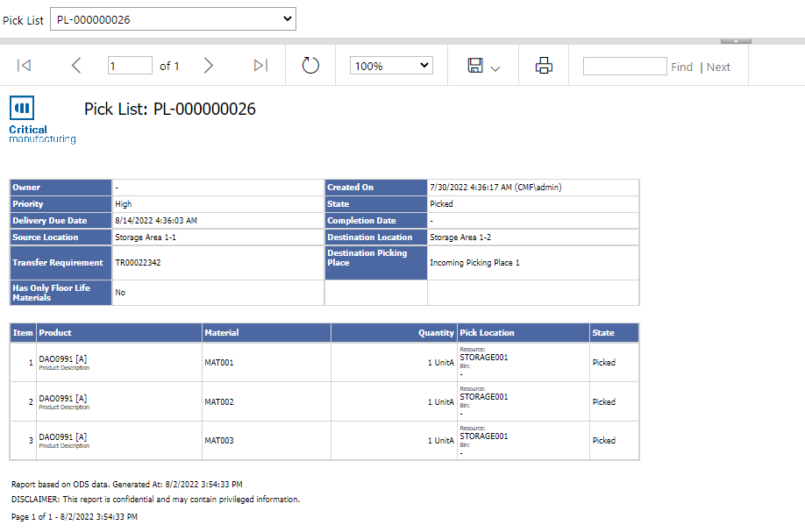The image size is (805, 532).
Task: Jump to the last report page
Action: click(260, 66)
